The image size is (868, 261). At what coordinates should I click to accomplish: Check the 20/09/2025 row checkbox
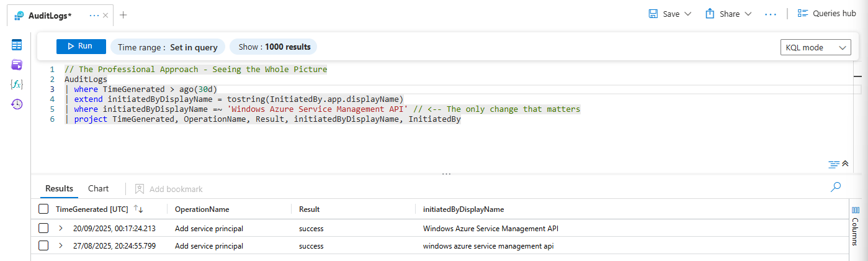[x=43, y=228]
